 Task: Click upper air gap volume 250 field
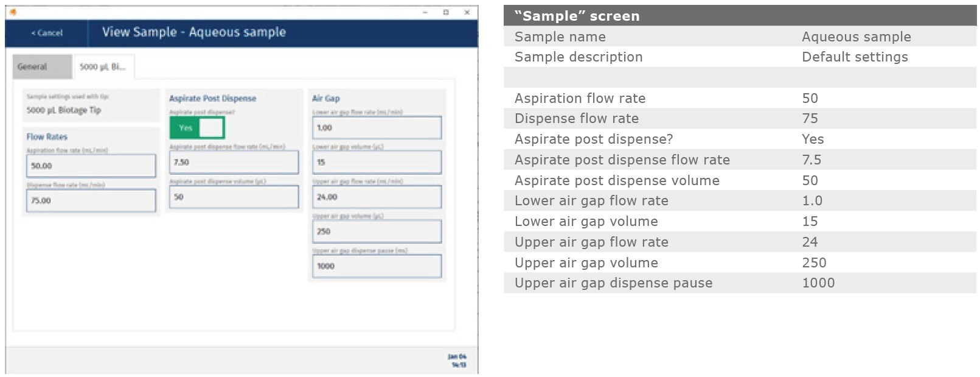[x=377, y=231]
